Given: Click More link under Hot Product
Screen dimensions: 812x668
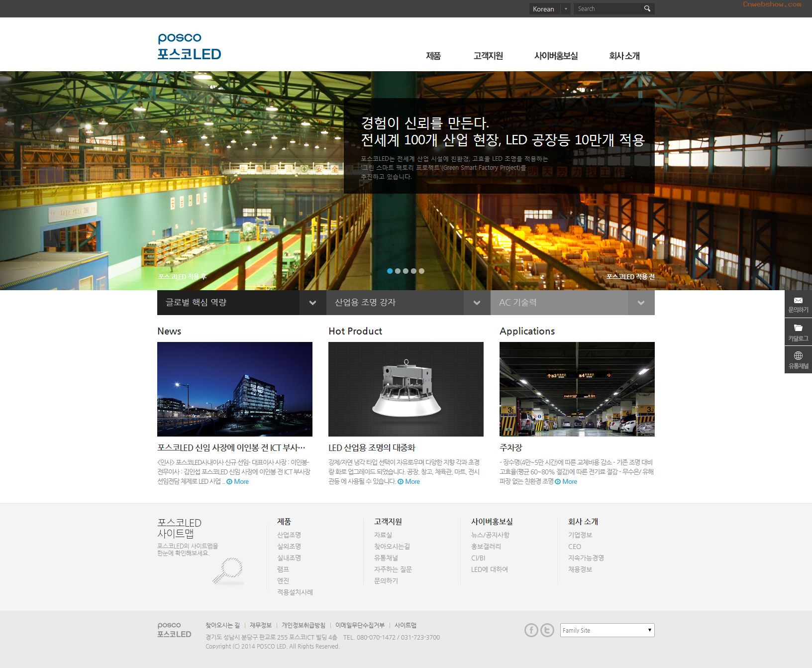Looking at the screenshot, I should coord(409,481).
